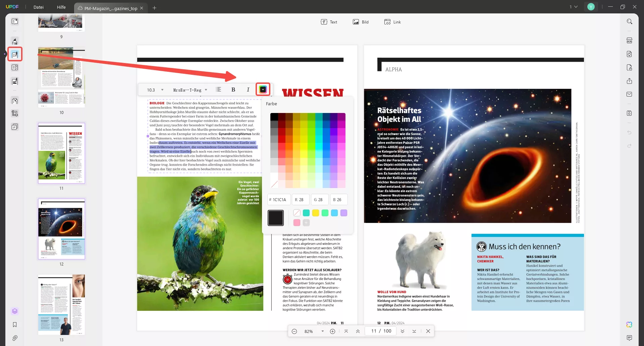Open the search panel
This screenshot has height=346, width=644.
(x=630, y=21)
